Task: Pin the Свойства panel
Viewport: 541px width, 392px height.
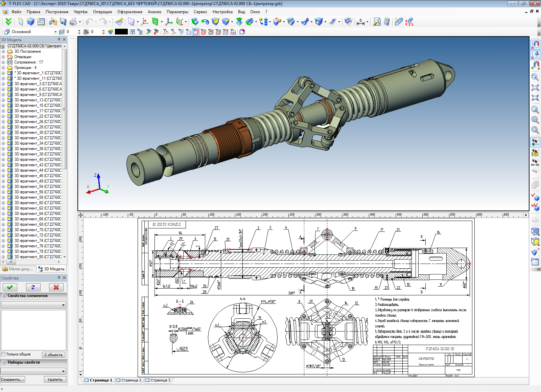Action: 59,277
